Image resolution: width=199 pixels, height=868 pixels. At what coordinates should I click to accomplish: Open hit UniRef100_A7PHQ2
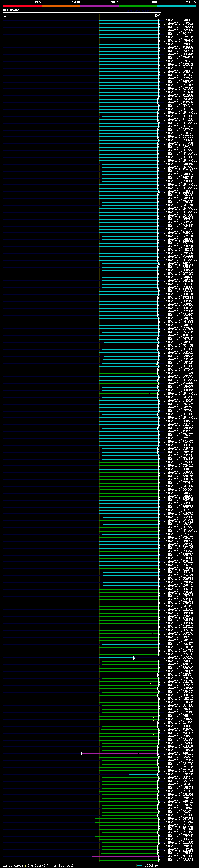coord(178,41)
